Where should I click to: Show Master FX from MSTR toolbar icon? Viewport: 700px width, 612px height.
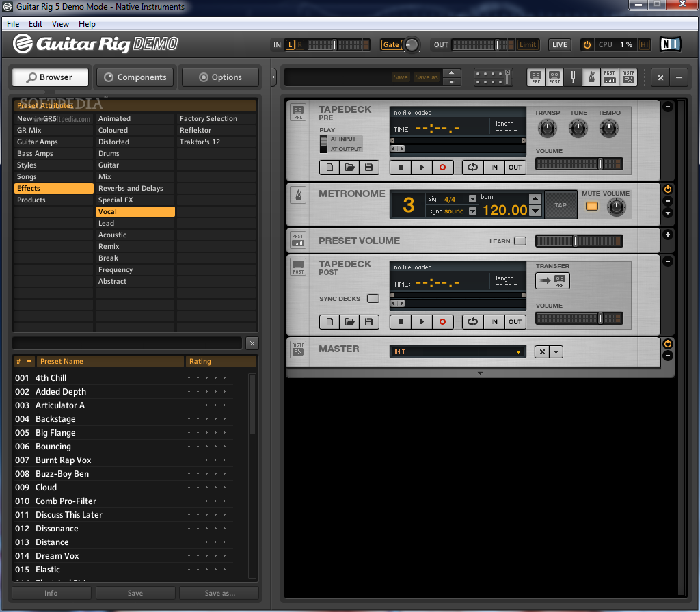628,77
